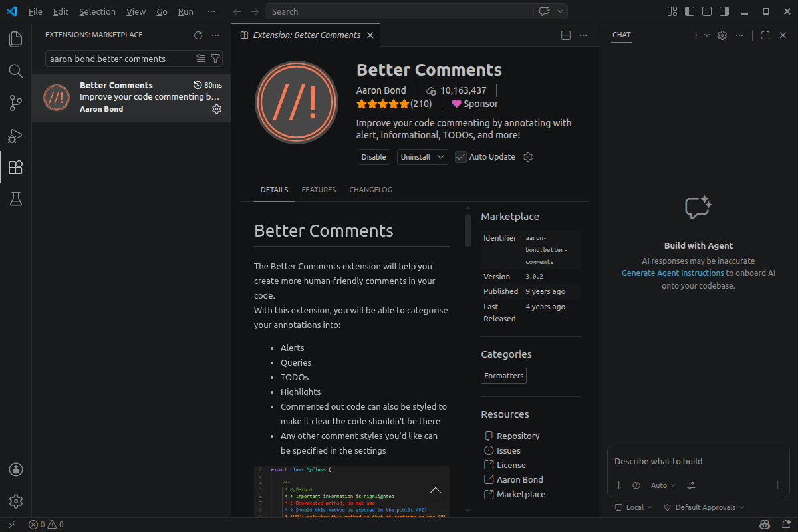Open the Accounts icon
The width and height of the screenshot is (798, 532).
[x=16, y=469]
